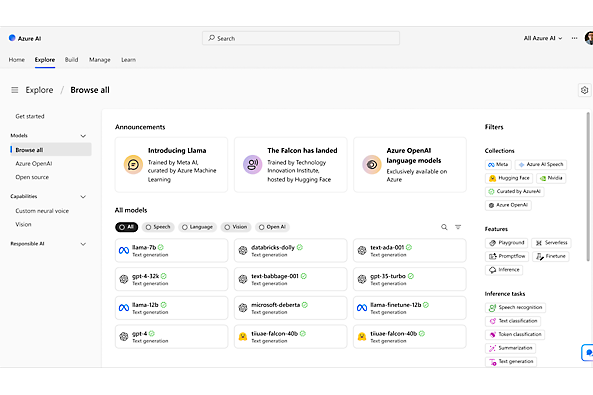This screenshot has width=593, height=395.
Task: Switch to the Build tab
Action: [x=71, y=60]
